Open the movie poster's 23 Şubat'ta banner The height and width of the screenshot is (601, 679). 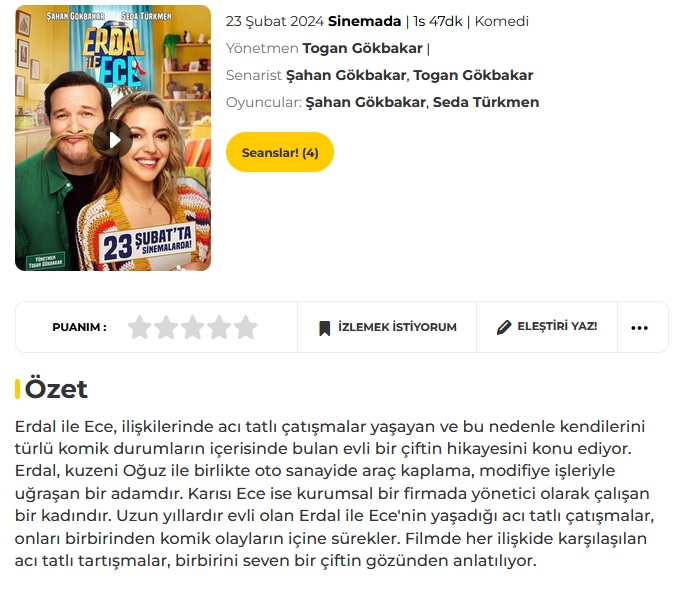coord(147,243)
